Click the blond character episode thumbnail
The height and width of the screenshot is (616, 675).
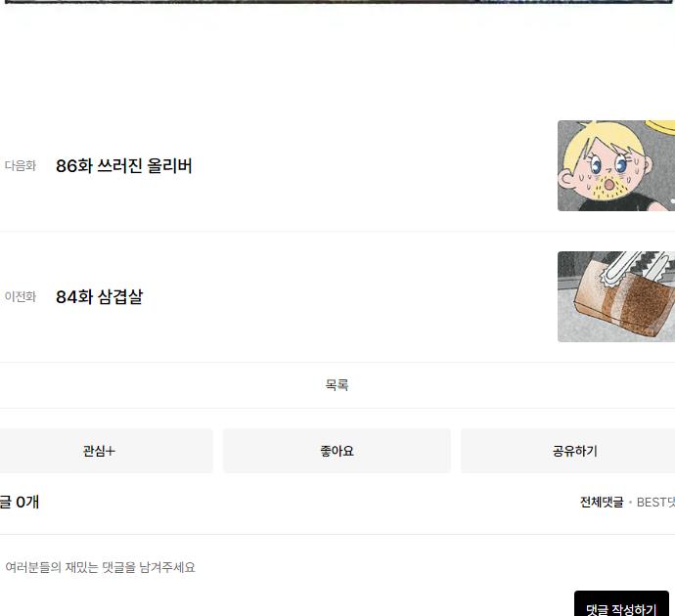pyautogui.click(x=616, y=165)
